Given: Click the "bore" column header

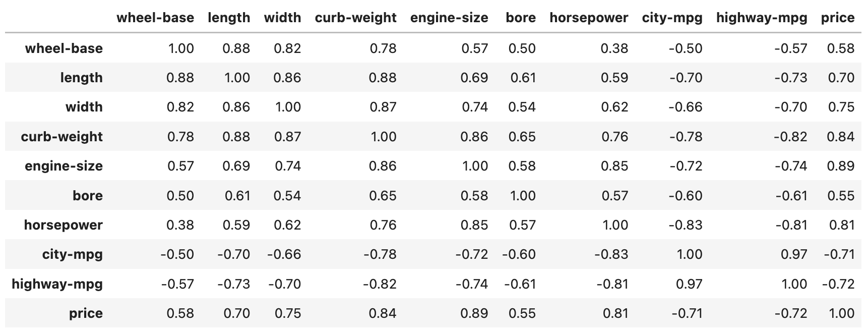Looking at the screenshot, I should [521, 18].
